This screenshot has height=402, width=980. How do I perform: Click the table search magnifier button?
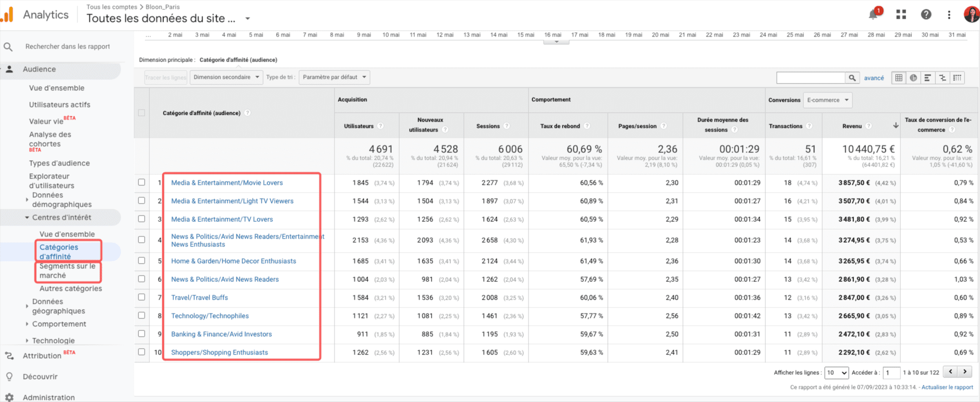852,78
